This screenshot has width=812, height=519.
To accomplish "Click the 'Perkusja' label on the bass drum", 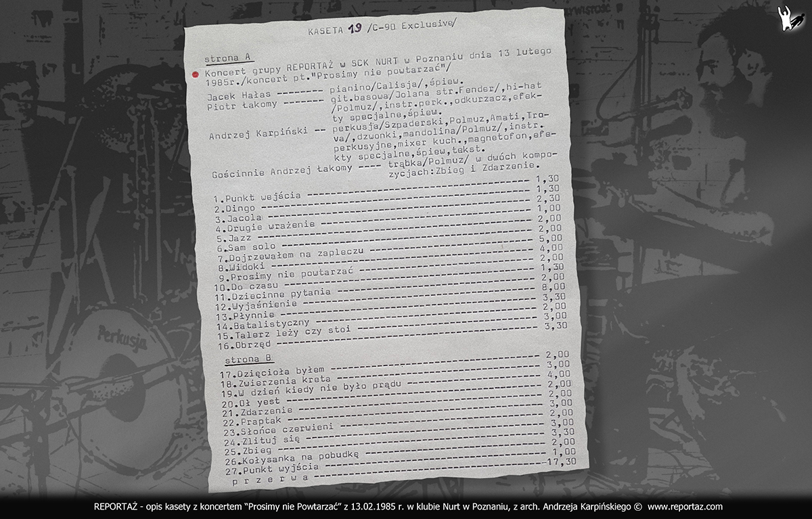I will 122,335.
